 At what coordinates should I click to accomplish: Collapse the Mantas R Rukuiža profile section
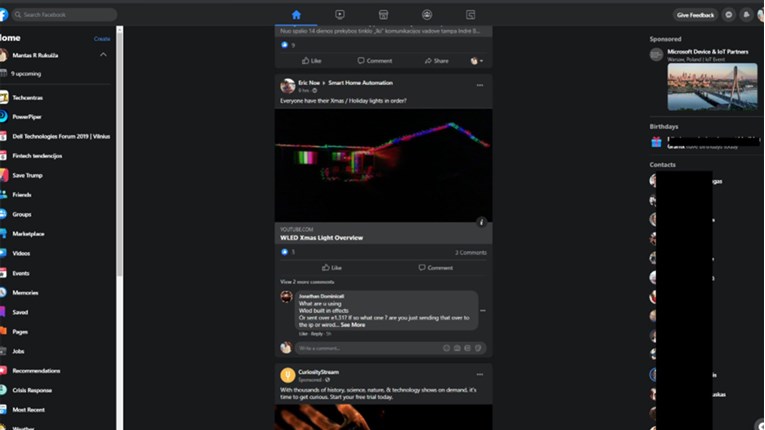(x=103, y=55)
